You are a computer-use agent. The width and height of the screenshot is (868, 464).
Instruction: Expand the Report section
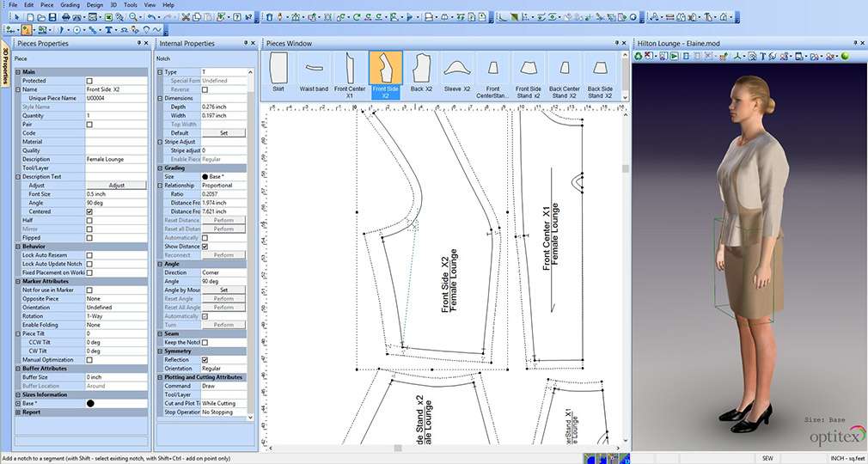click(18, 412)
